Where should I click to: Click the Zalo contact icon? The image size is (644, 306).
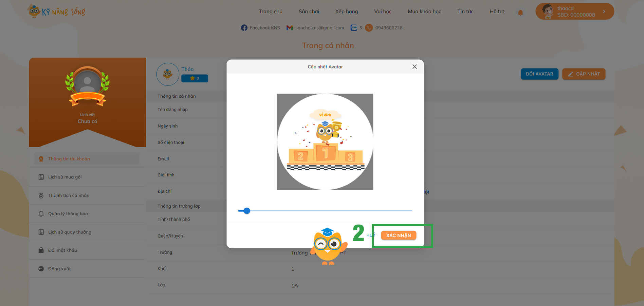click(x=354, y=28)
